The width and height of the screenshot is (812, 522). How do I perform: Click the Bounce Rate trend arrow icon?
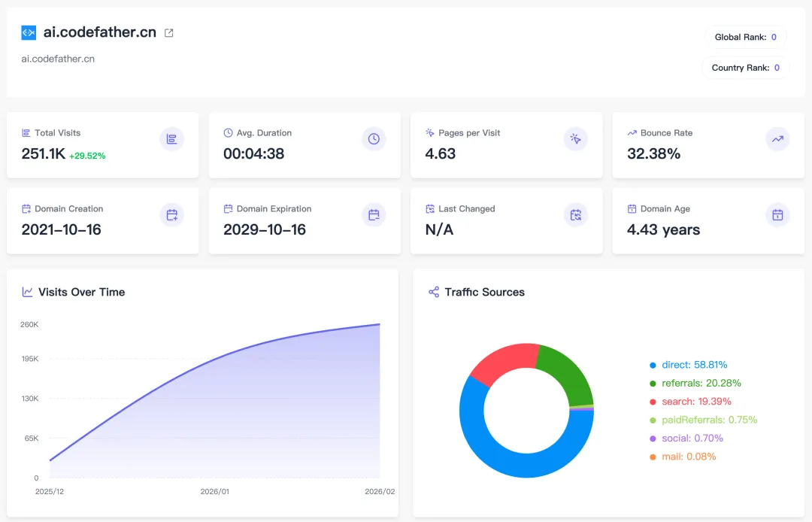(777, 139)
